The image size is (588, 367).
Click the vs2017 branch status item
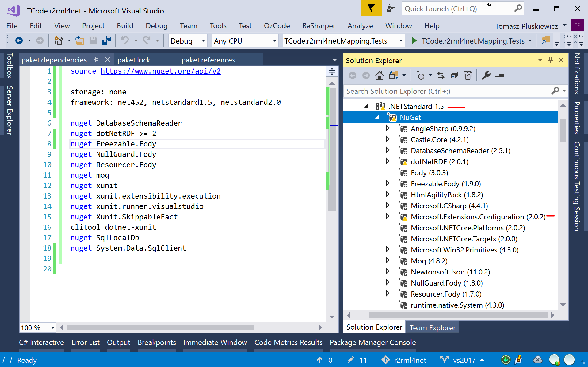[x=462, y=360]
